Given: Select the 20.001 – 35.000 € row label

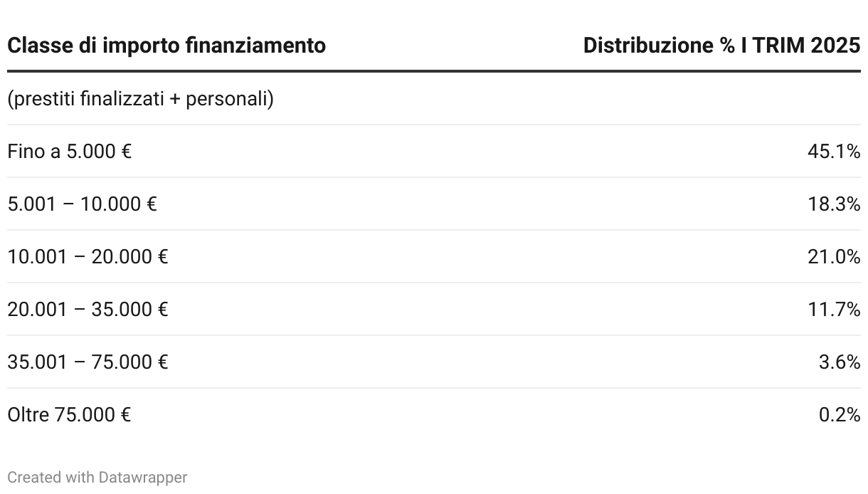Looking at the screenshot, I should point(88,309).
